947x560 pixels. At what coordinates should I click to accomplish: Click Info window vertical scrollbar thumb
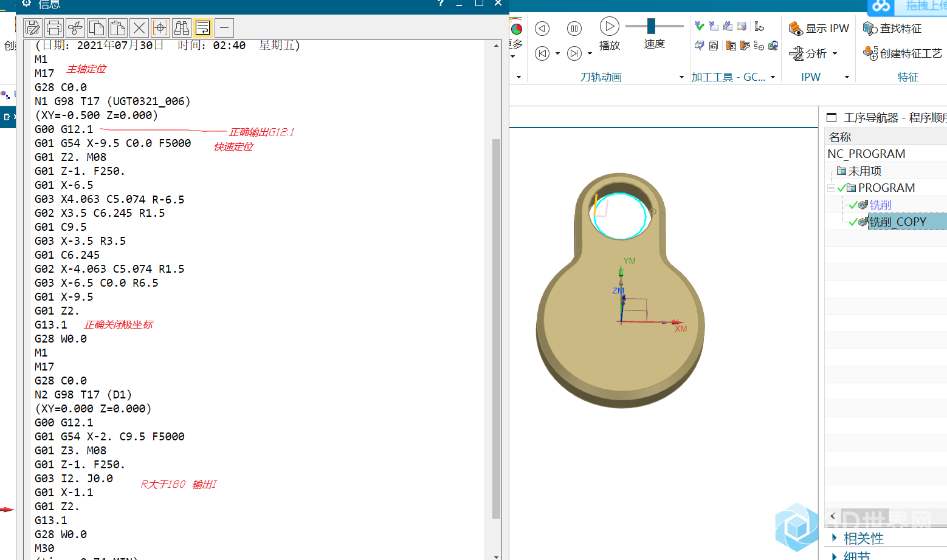[x=496, y=329]
